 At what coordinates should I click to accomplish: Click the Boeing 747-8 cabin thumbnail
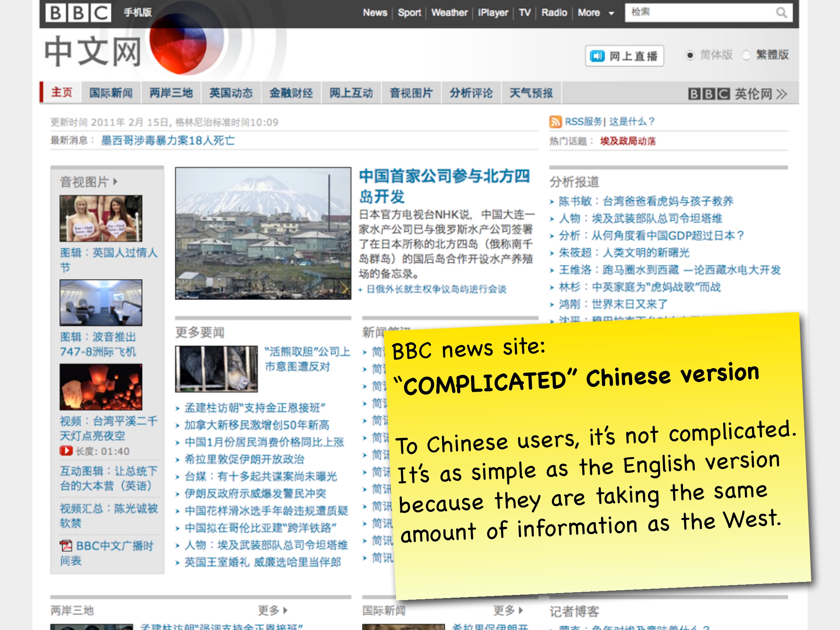[101, 302]
